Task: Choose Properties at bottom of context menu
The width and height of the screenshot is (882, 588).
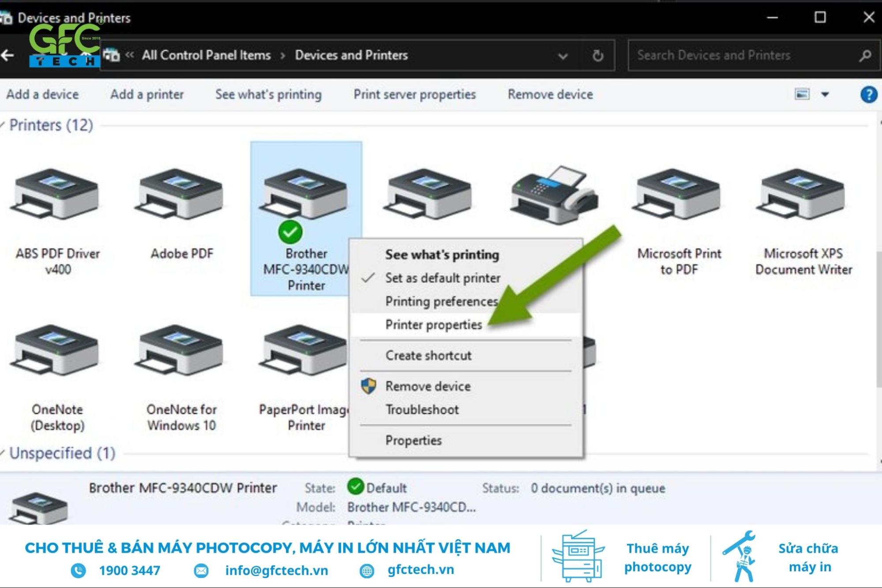Action: click(413, 440)
